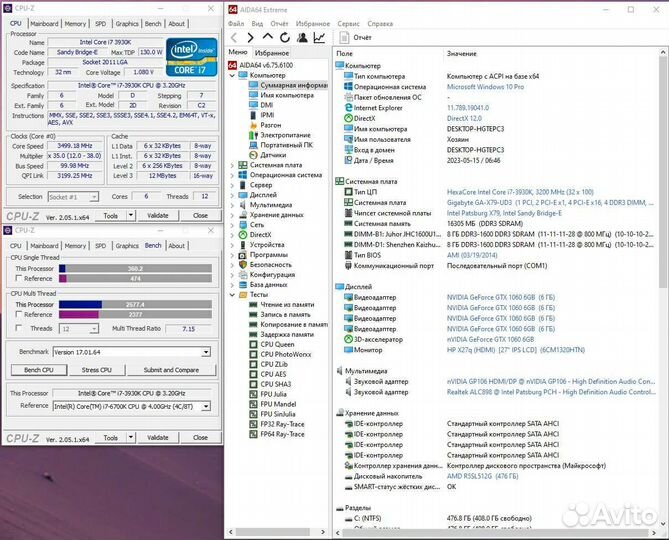The width and height of the screenshot is (669, 540).
Task: Open the Threads count dropdown
Action: tap(94, 329)
